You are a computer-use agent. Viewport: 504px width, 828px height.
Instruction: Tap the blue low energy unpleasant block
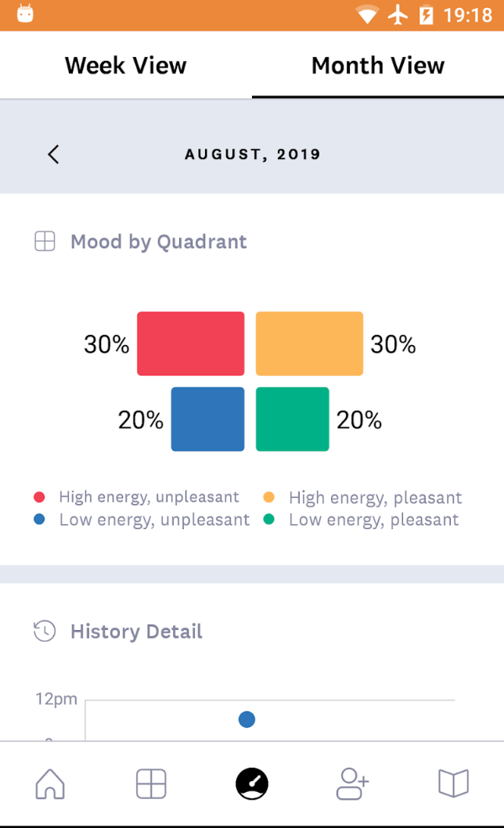click(207, 419)
